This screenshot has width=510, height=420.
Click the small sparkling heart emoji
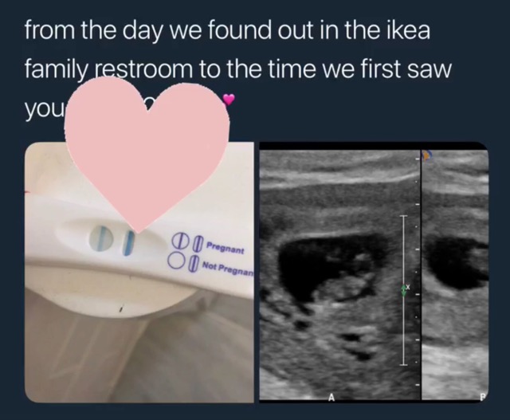tap(229, 100)
